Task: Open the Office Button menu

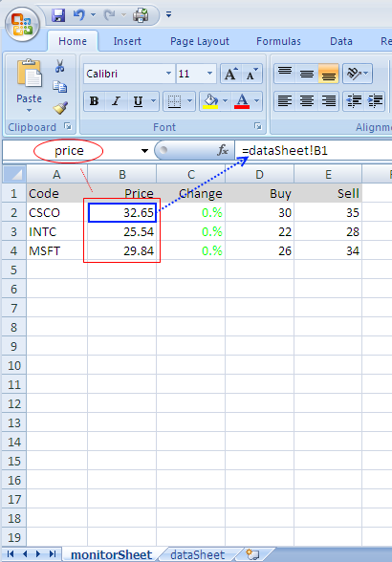Action: (x=22, y=25)
